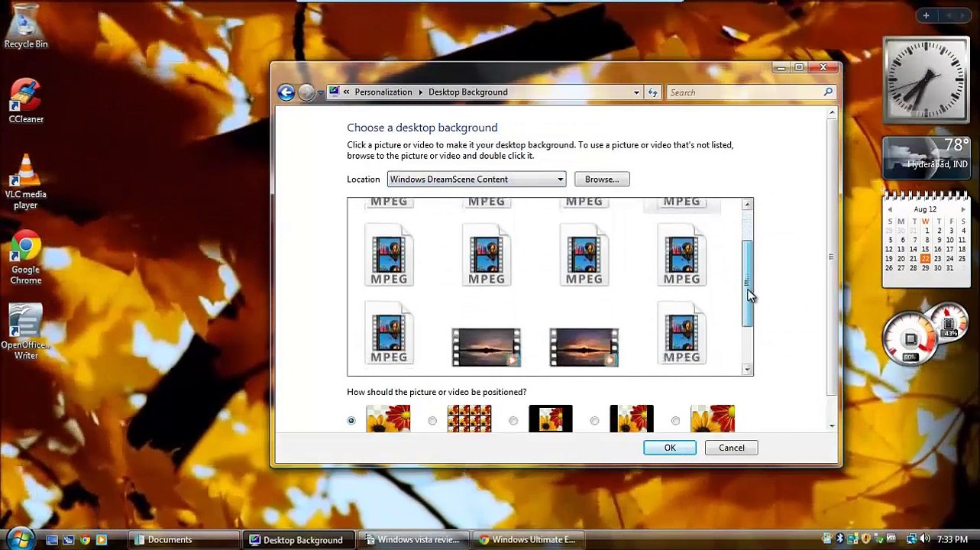Click the refresh icon beside address bar

coord(652,92)
